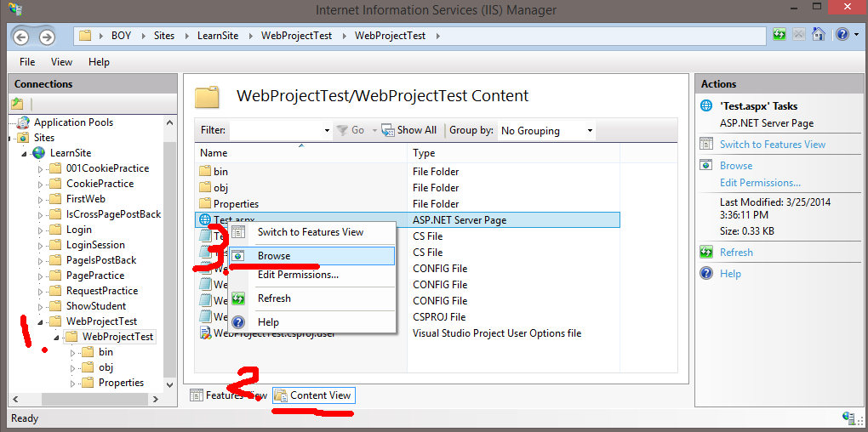This screenshot has width=868, height=432.
Task: Go back with the navigation Back arrow
Action: click(x=21, y=37)
